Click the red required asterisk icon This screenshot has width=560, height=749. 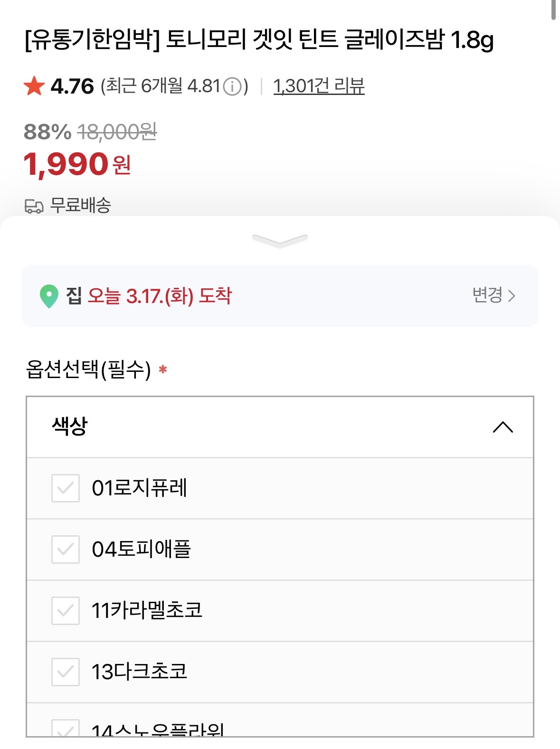pyautogui.click(x=163, y=369)
